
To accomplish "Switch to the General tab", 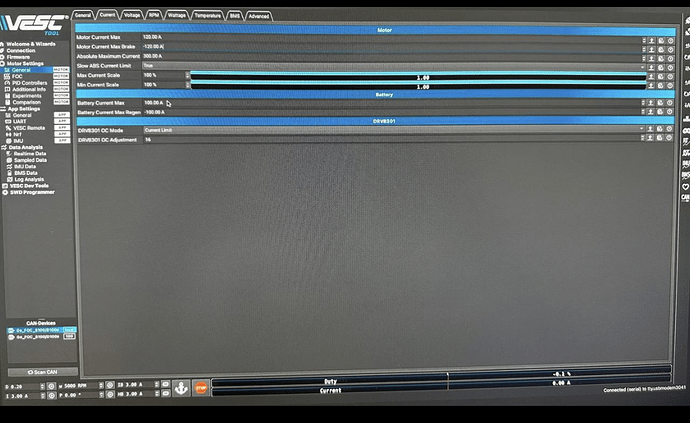I will click(x=83, y=15).
